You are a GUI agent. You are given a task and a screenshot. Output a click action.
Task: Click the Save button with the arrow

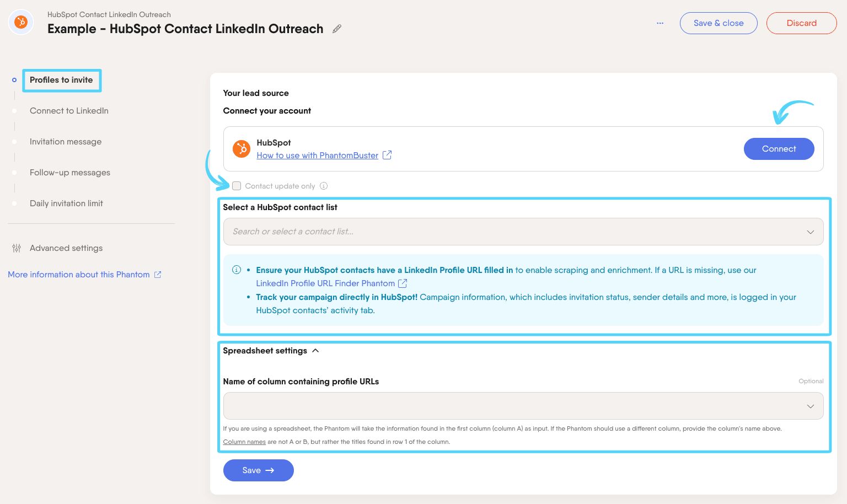click(x=258, y=470)
